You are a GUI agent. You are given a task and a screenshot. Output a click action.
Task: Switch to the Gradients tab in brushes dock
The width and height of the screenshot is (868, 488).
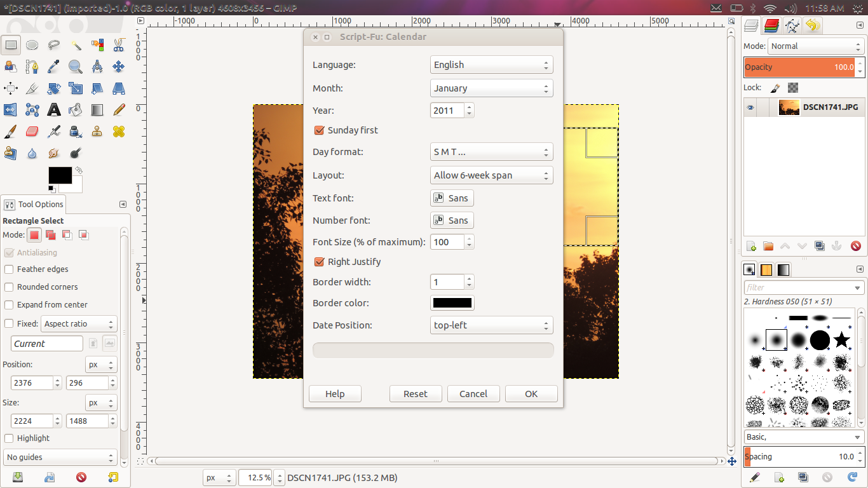tap(783, 269)
